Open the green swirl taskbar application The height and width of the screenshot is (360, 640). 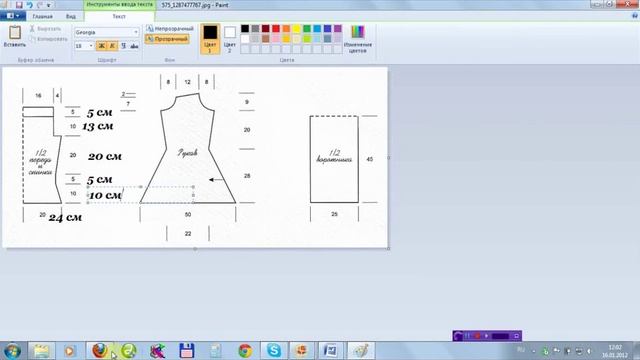pyautogui.click(x=129, y=351)
